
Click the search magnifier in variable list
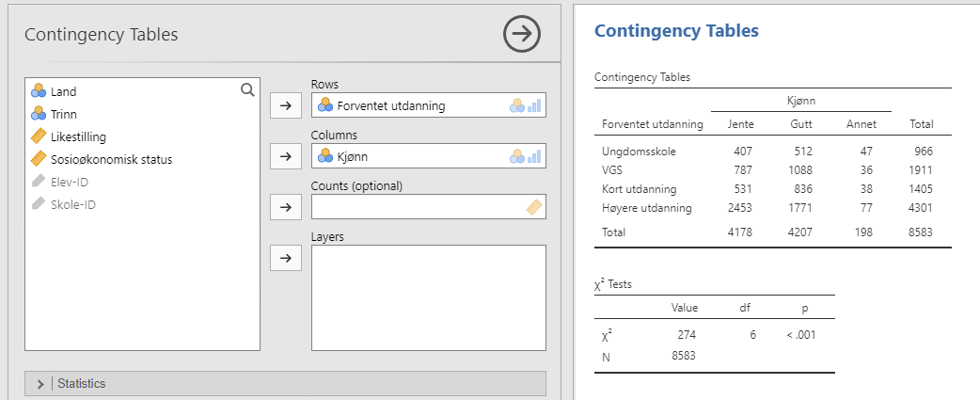[x=247, y=90]
